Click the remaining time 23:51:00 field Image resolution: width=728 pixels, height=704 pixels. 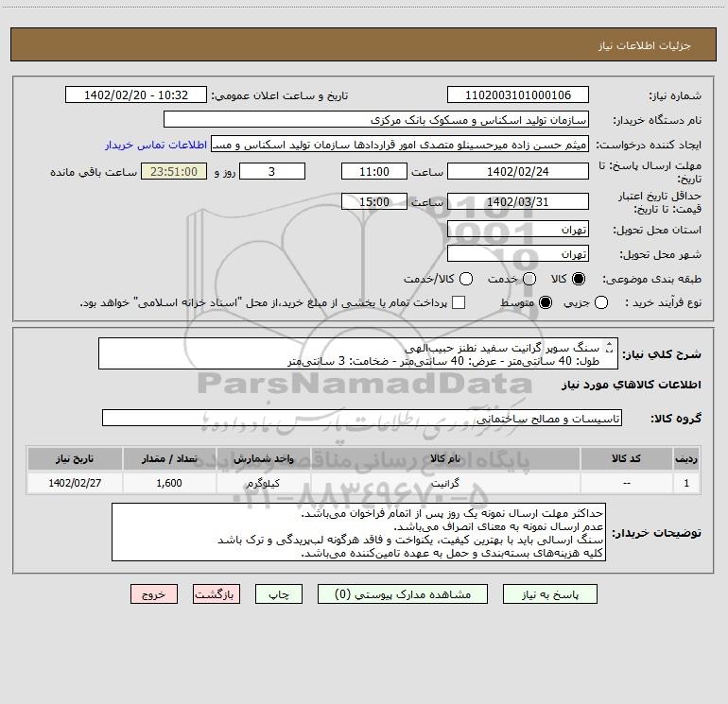click(174, 171)
